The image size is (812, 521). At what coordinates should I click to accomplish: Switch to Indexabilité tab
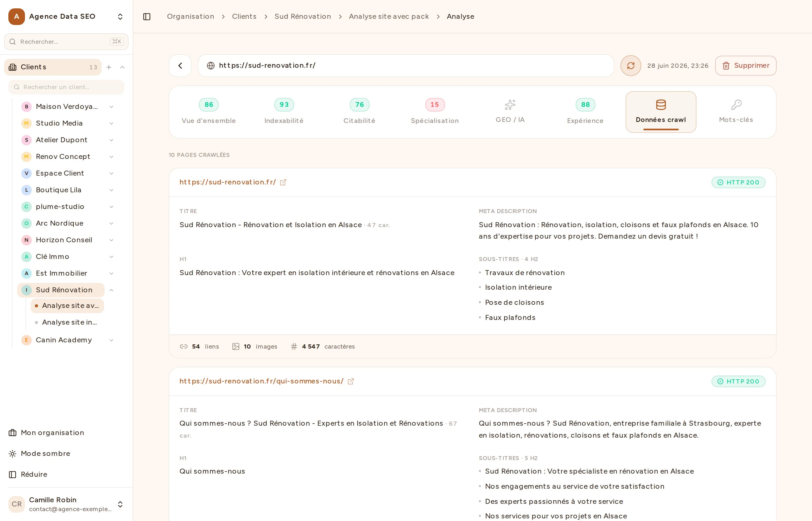[284, 112]
